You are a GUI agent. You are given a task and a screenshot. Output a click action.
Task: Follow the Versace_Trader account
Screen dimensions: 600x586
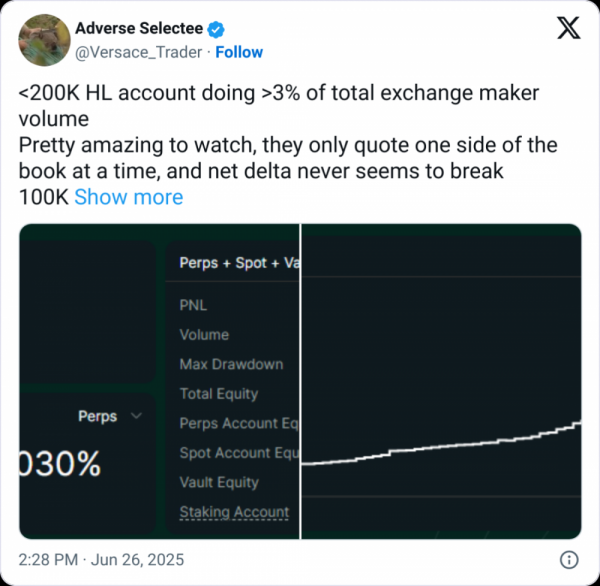(239, 52)
